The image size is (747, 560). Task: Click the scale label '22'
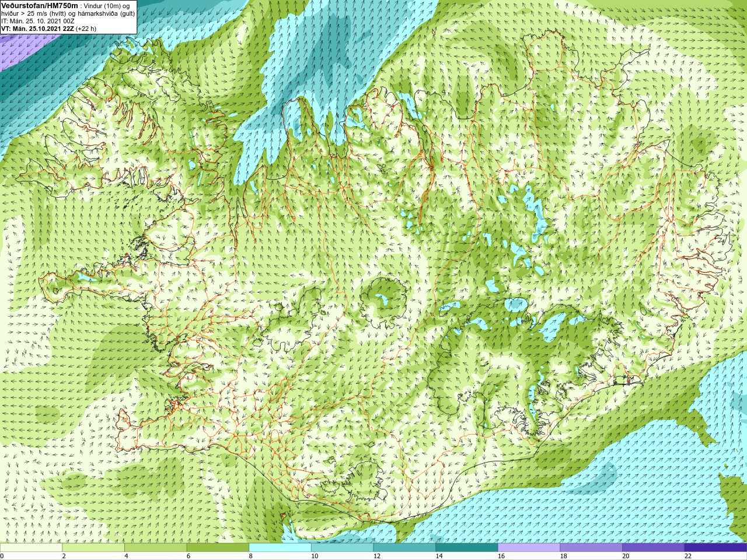click(x=688, y=556)
